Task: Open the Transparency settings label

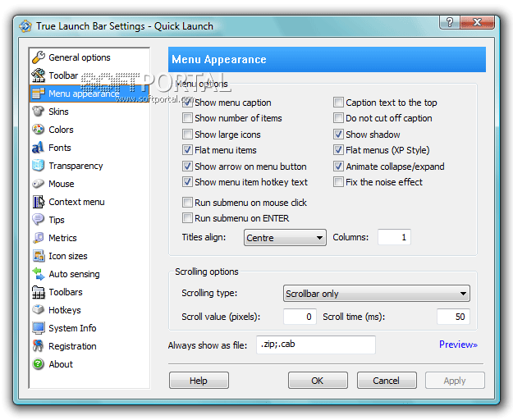Action: 76,166
